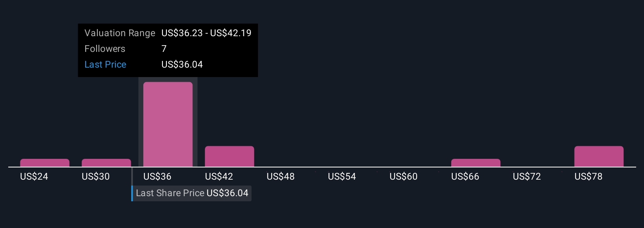Click the US$24 axis label
This screenshot has height=228, width=644.
point(34,177)
